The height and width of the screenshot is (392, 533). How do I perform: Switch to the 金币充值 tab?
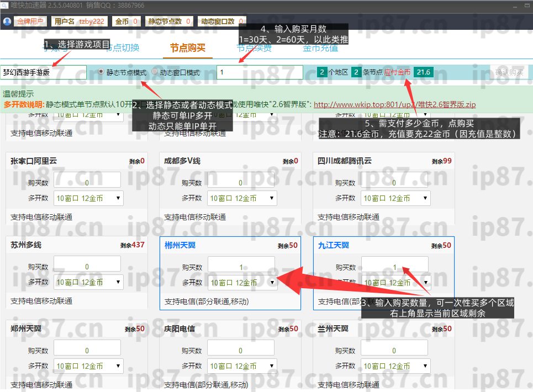320,47
